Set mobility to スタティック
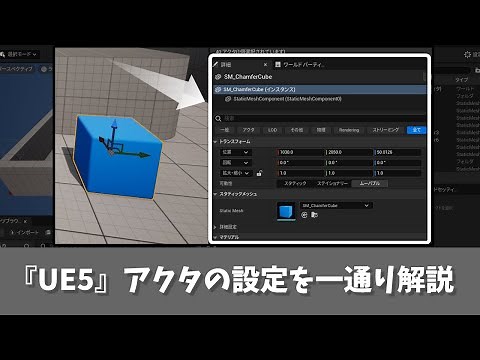 coord(295,183)
